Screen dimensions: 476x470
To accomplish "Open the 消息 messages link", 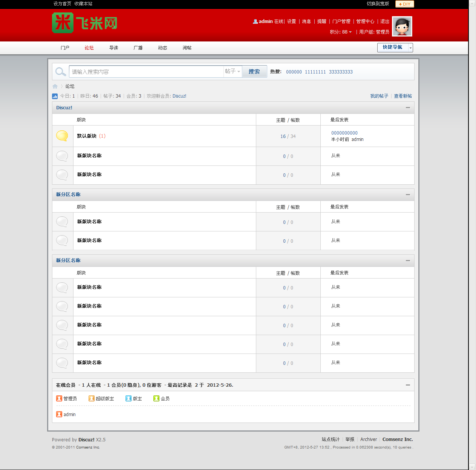I will click(307, 21).
